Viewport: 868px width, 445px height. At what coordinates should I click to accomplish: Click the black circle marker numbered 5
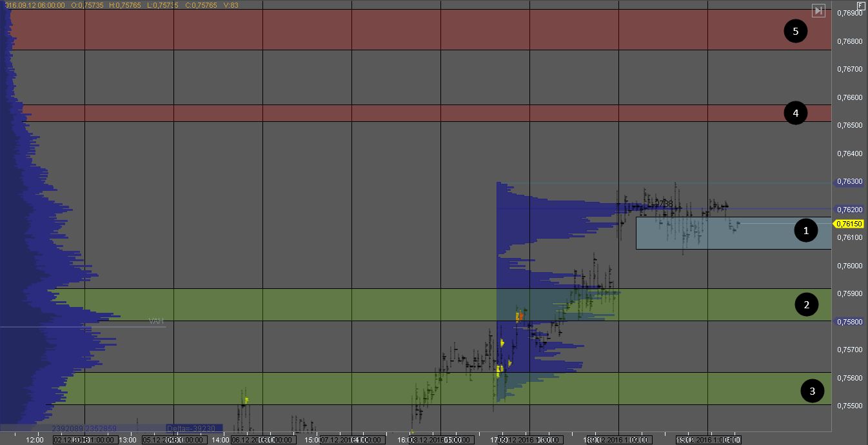795,30
